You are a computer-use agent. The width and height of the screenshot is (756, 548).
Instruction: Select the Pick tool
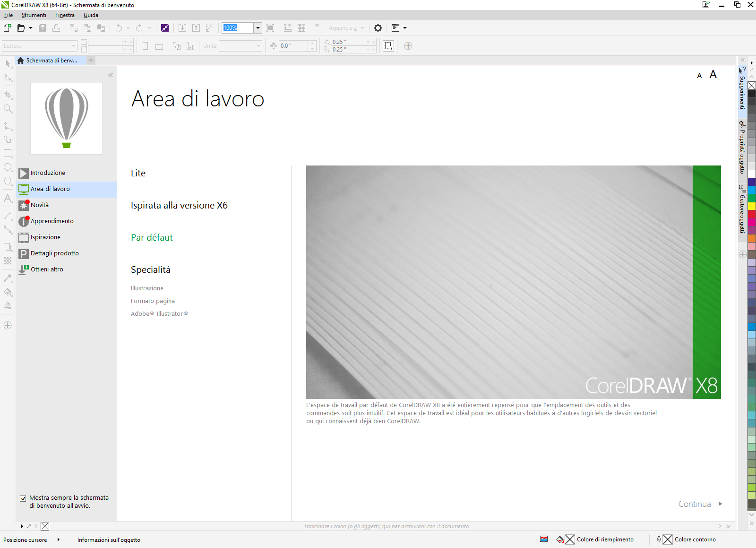(x=8, y=63)
